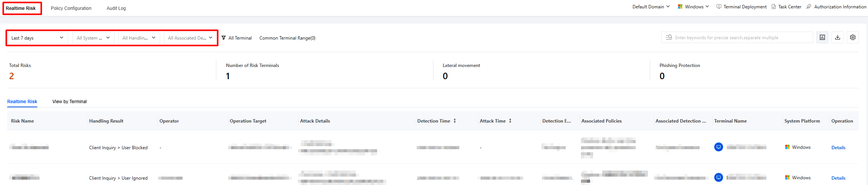Expand the All Handling result dropdown
The image size is (868, 185).
click(x=139, y=38)
